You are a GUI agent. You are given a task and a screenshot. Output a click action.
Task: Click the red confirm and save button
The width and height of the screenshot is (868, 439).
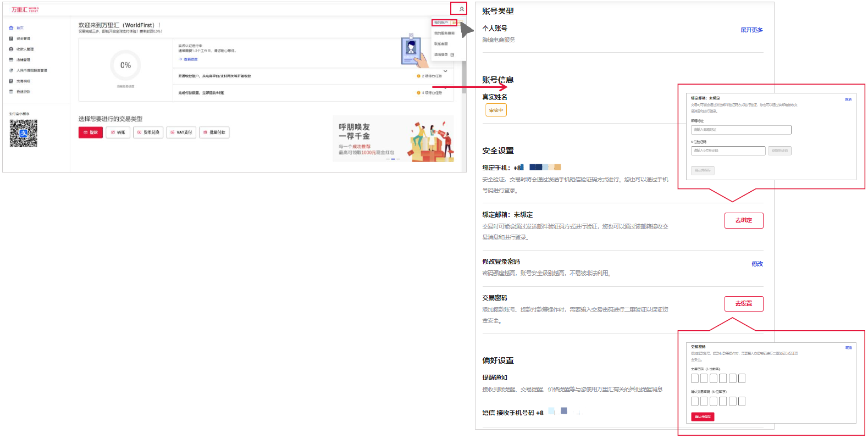[703, 417]
